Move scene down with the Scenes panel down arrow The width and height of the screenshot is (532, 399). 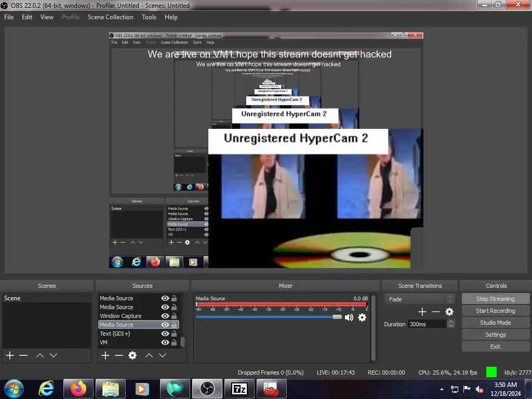tap(54, 355)
